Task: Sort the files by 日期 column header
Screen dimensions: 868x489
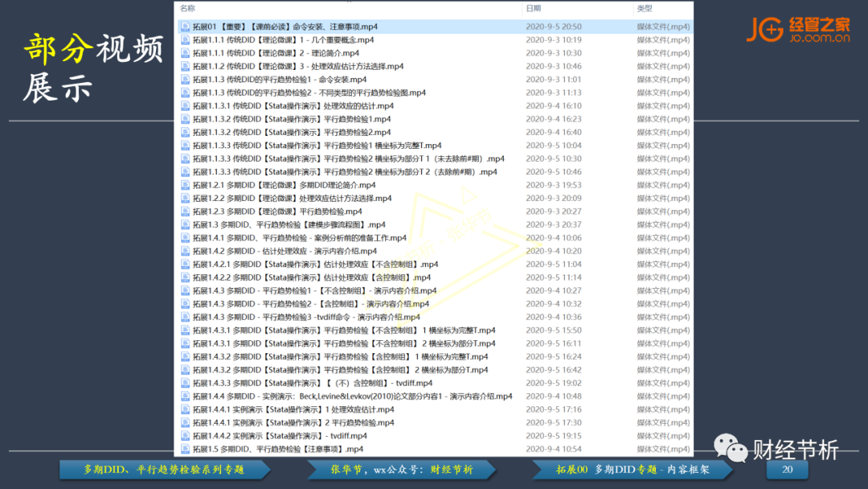Action: coord(533,8)
